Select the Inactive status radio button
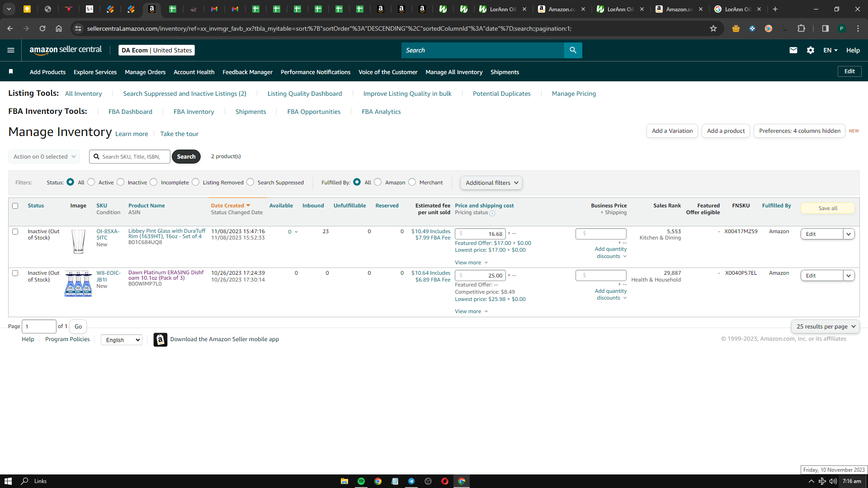 [120, 182]
